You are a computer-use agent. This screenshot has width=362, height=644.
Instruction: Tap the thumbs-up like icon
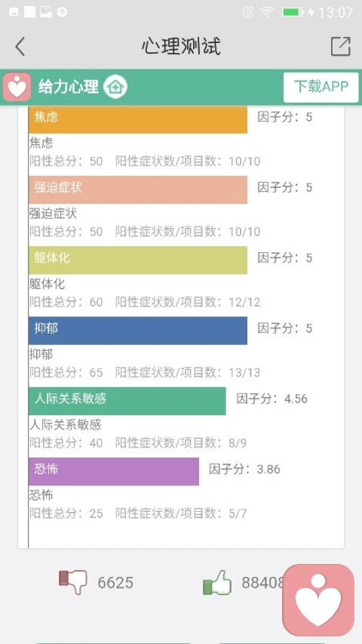point(217,582)
